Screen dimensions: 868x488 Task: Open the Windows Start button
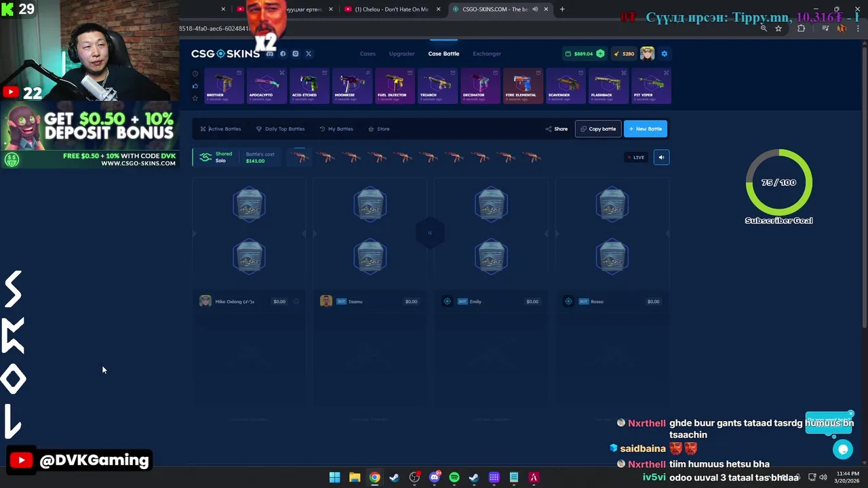[x=334, y=477]
